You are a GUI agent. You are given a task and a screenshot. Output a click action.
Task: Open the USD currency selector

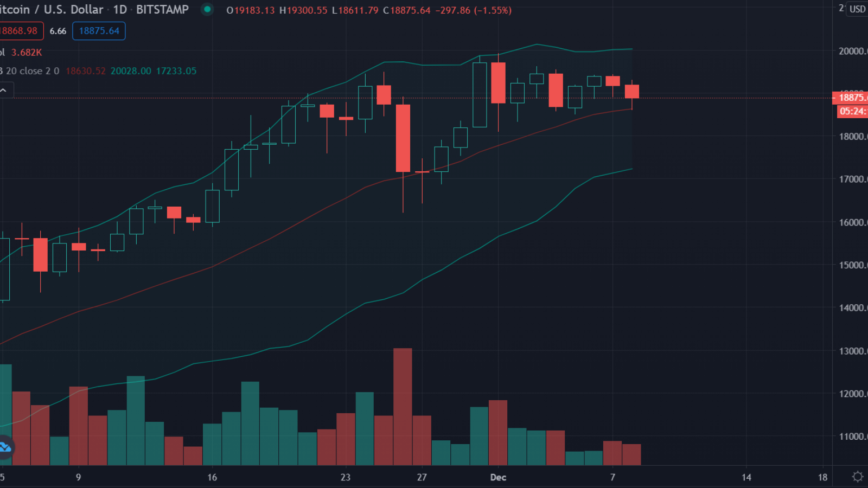coord(857,9)
